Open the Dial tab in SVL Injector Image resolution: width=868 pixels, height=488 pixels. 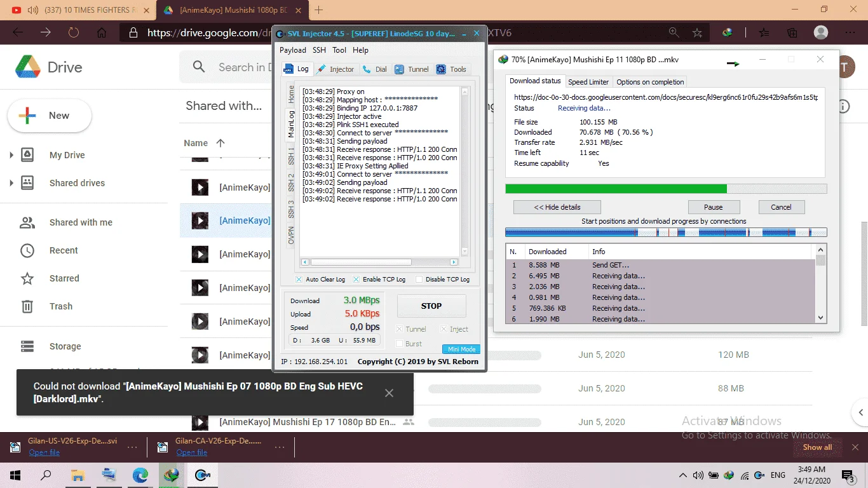[x=375, y=69]
